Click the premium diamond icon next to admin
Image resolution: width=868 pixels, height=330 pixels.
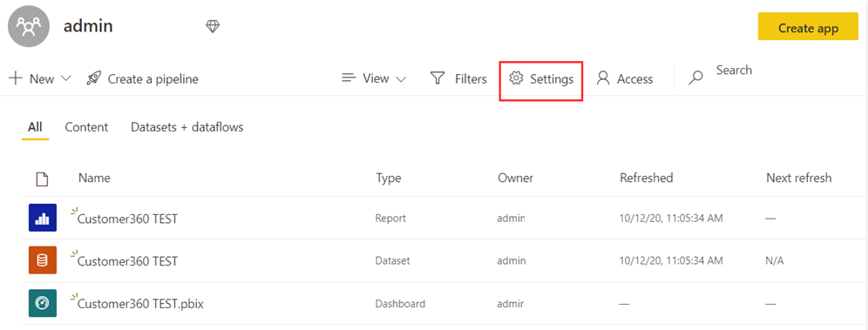coord(213,26)
